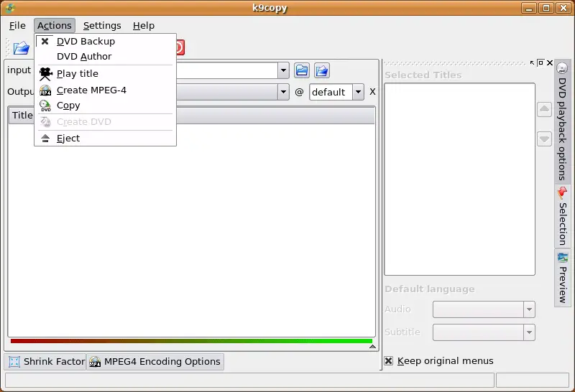Click the Copy DVD disc icon
575x392 pixels.
(x=45, y=106)
